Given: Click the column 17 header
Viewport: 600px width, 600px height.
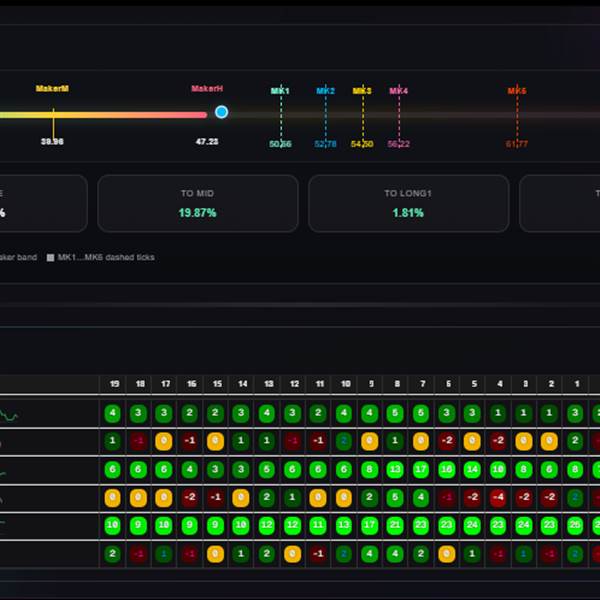Looking at the screenshot, I should [166, 384].
